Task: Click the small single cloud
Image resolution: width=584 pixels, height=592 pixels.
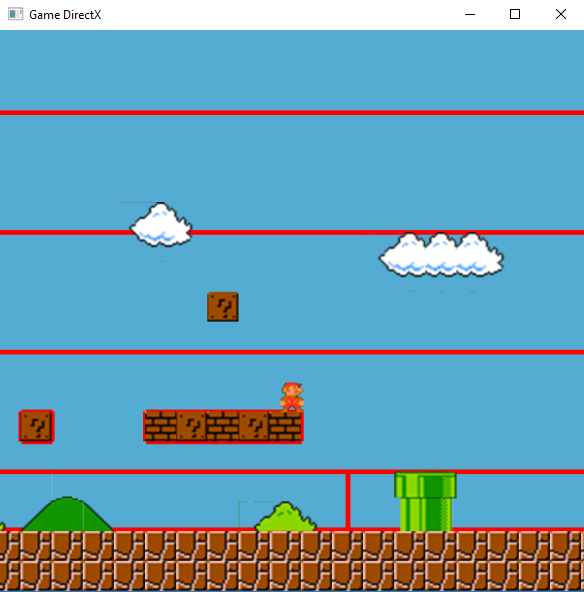Action: pyautogui.click(x=161, y=225)
